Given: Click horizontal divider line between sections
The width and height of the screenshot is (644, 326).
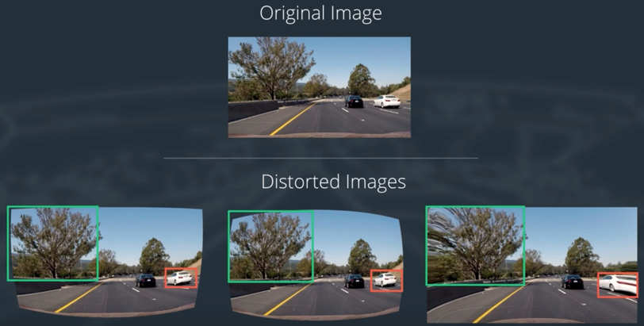Looking at the screenshot, I should 320,158.
